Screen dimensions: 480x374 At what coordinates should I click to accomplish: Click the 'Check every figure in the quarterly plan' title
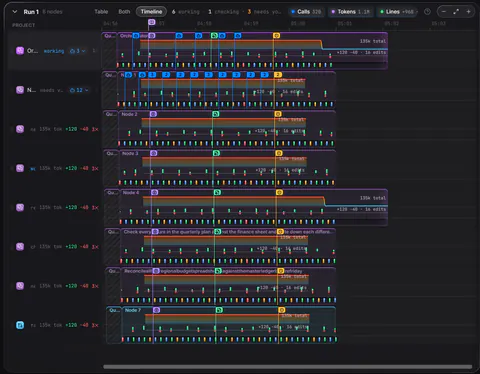pyautogui.click(x=228, y=232)
